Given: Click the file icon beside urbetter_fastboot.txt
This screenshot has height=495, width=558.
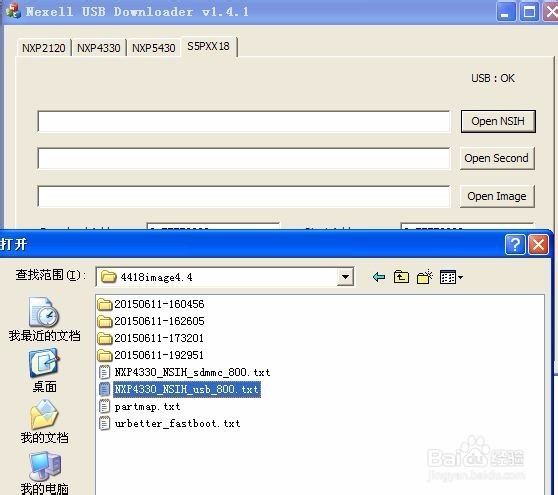Looking at the screenshot, I should coord(105,423).
